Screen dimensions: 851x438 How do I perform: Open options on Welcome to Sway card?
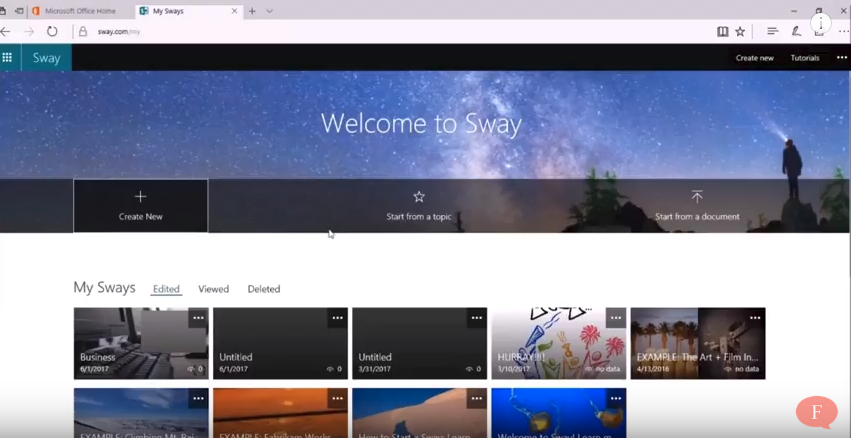[616, 398]
